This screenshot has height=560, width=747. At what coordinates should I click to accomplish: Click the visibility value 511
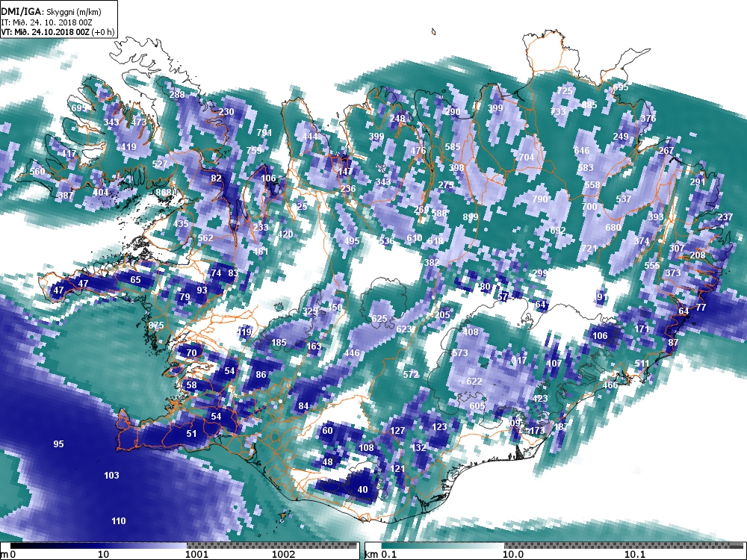coord(642,364)
